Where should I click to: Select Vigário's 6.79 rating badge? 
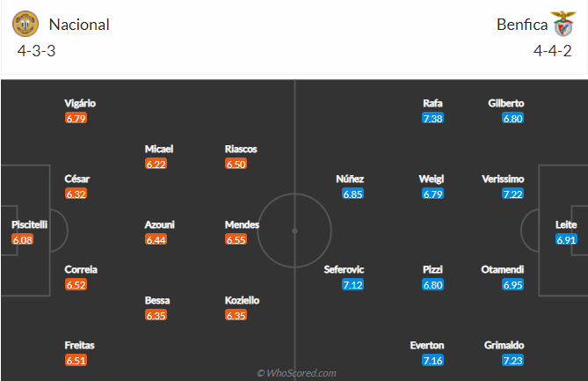pos(76,119)
